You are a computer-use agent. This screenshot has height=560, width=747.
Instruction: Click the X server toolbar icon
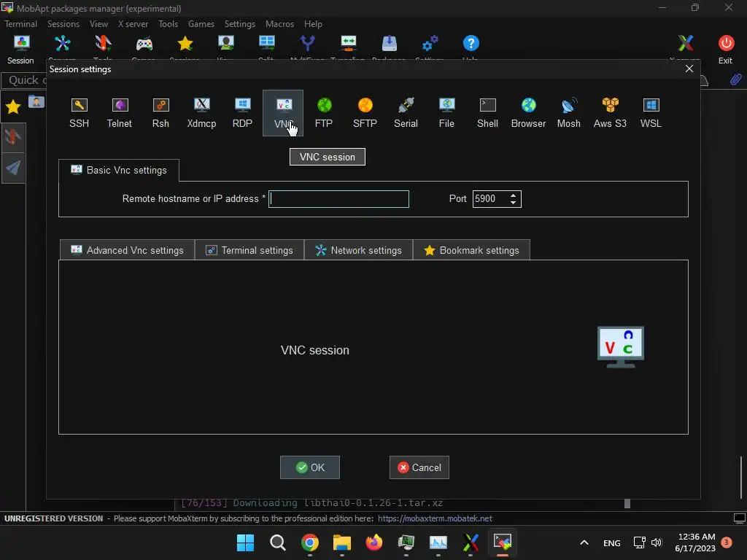point(685,44)
